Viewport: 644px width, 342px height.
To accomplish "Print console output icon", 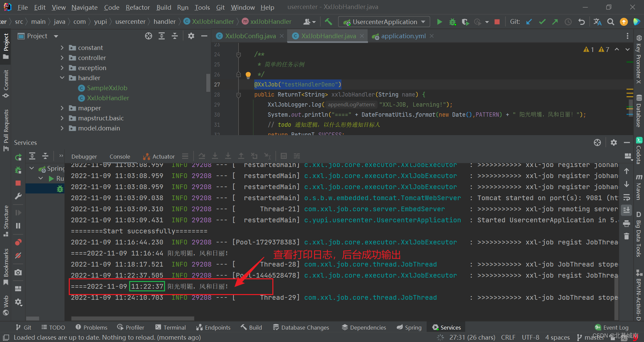I will (x=626, y=223).
